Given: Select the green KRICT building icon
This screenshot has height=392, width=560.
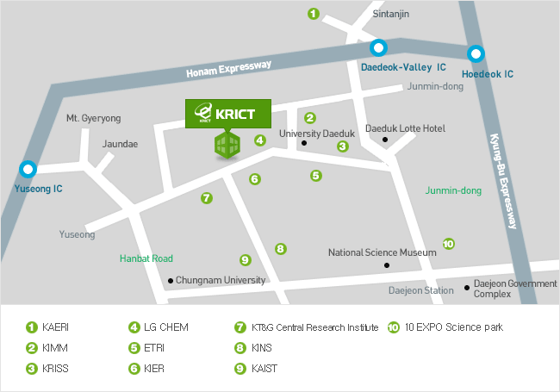Looking at the screenshot, I should [x=227, y=145].
